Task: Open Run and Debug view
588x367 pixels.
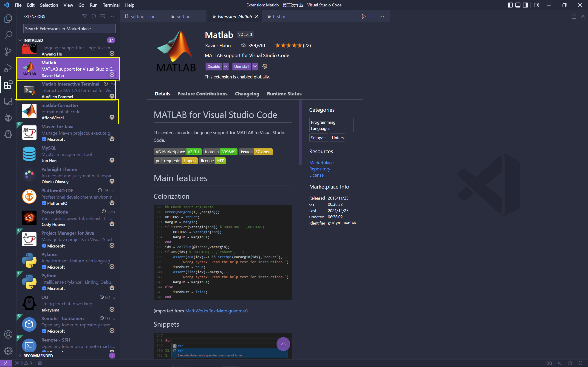Action: tap(8, 68)
